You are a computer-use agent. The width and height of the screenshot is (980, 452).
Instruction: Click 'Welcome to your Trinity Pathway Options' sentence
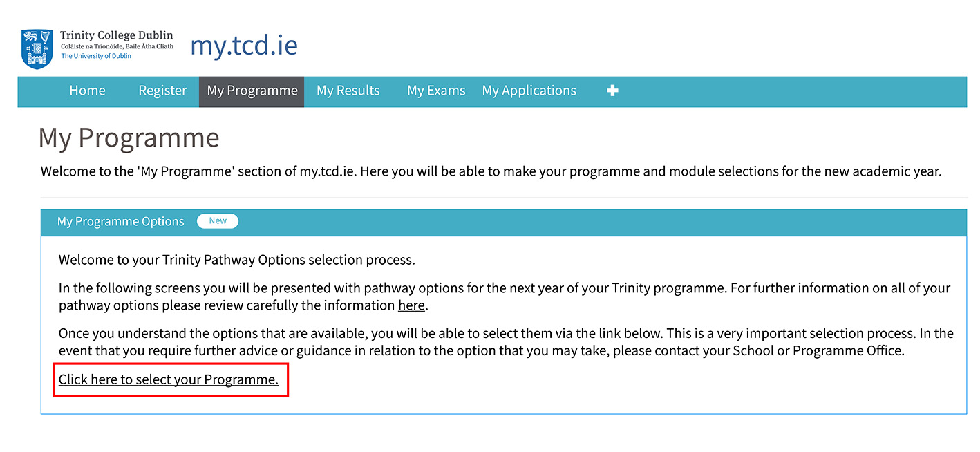[236, 261]
